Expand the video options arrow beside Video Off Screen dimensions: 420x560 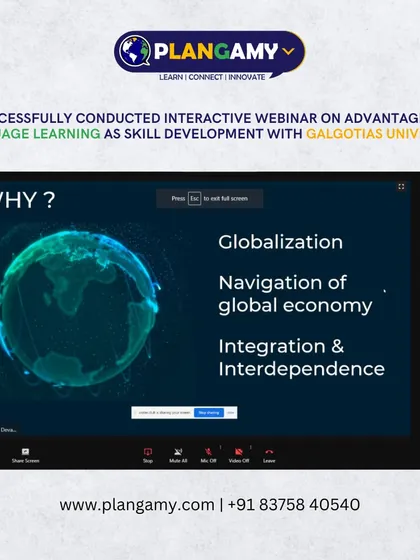point(251,447)
